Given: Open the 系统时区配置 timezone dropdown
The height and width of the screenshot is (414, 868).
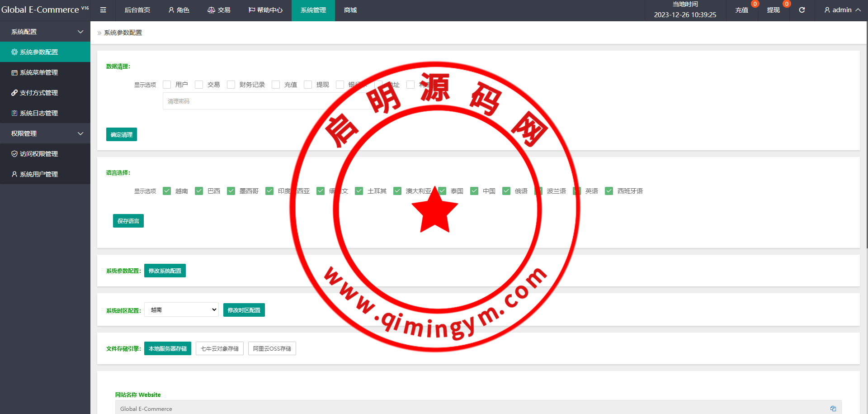Looking at the screenshot, I should 182,309.
